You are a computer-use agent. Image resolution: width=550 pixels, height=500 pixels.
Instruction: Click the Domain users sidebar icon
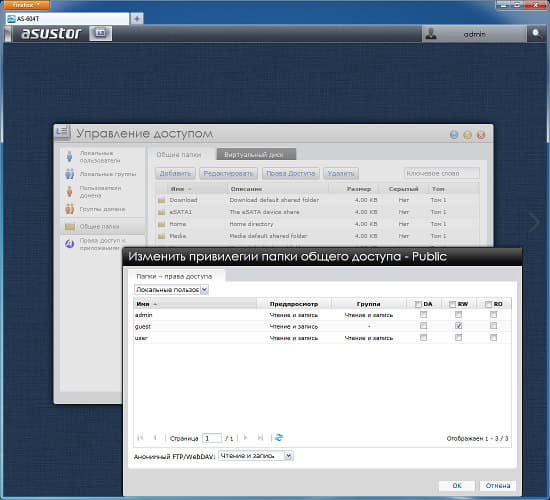tap(69, 191)
